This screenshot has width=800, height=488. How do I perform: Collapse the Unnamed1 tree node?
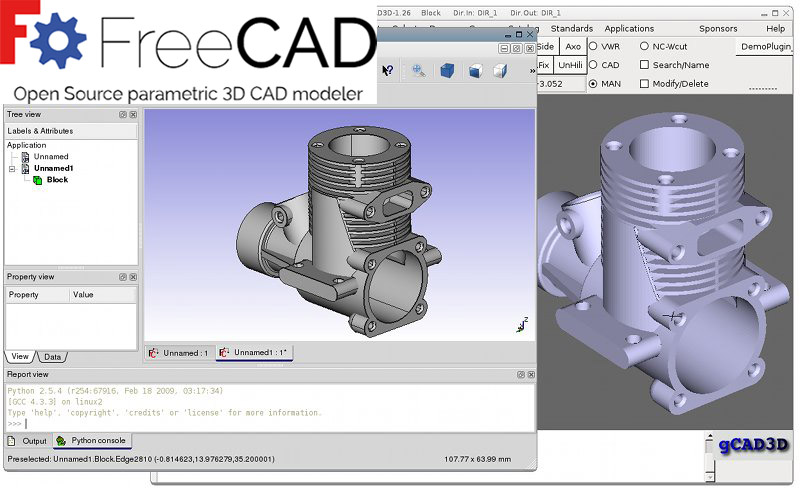pos(12,168)
